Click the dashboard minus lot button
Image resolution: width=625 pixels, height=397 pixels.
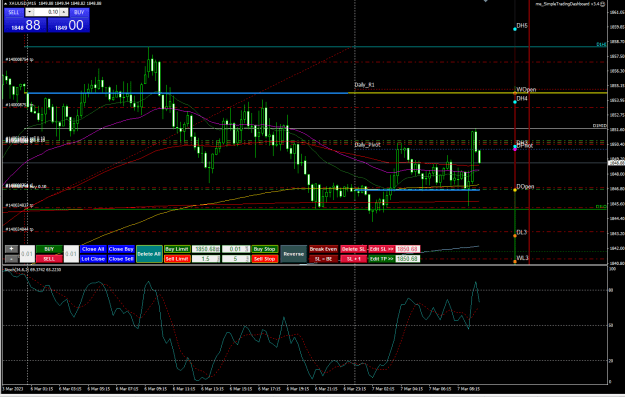(x=11, y=259)
